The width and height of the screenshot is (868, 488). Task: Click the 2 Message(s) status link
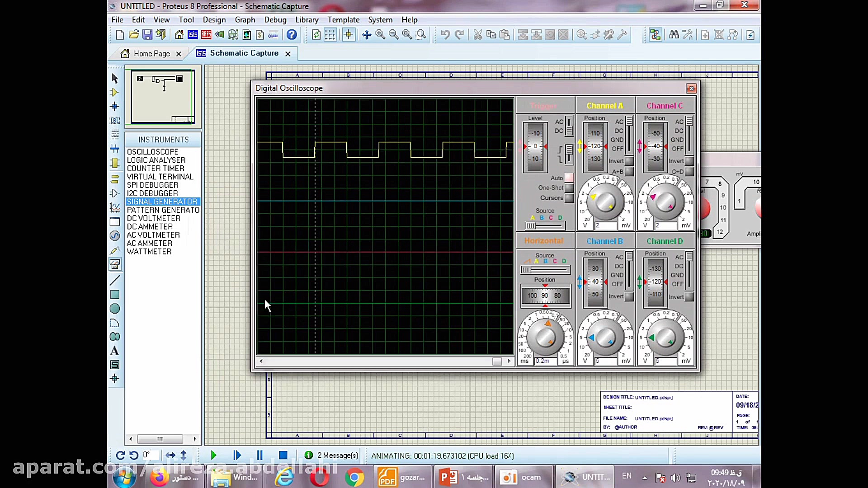coord(337,455)
